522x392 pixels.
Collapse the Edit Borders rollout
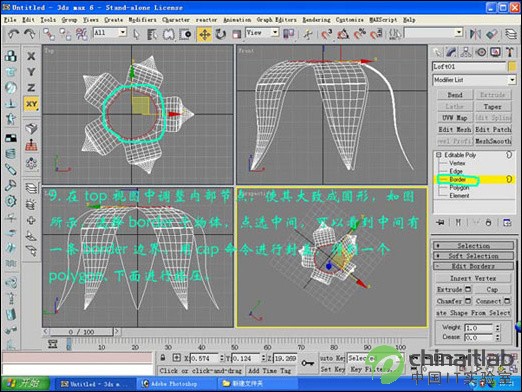pyautogui.click(x=473, y=266)
